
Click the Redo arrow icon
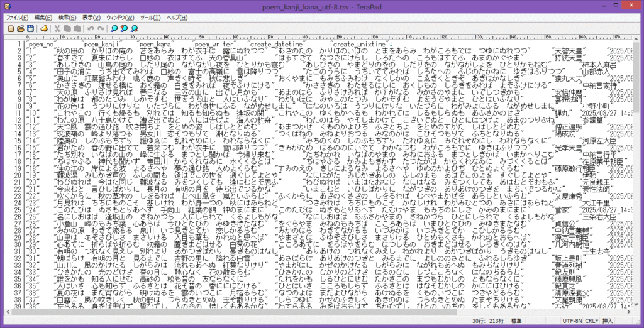[100, 28]
